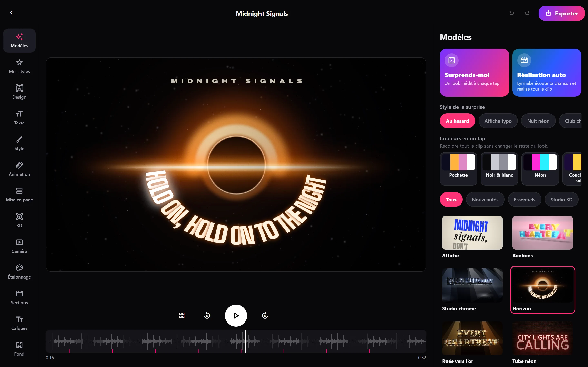Click the Exporter button
This screenshot has width=588, height=367.
pyautogui.click(x=561, y=13)
